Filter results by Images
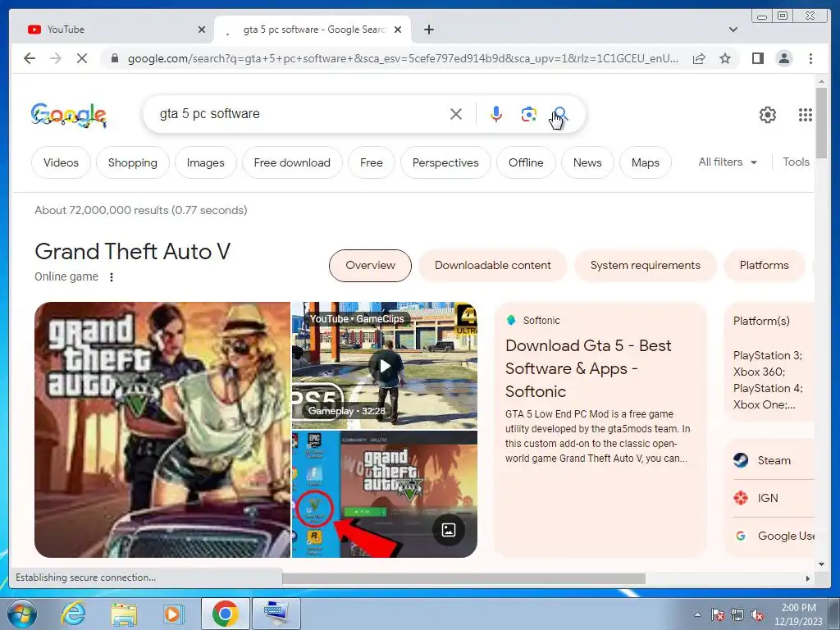The width and height of the screenshot is (840, 630). (206, 162)
